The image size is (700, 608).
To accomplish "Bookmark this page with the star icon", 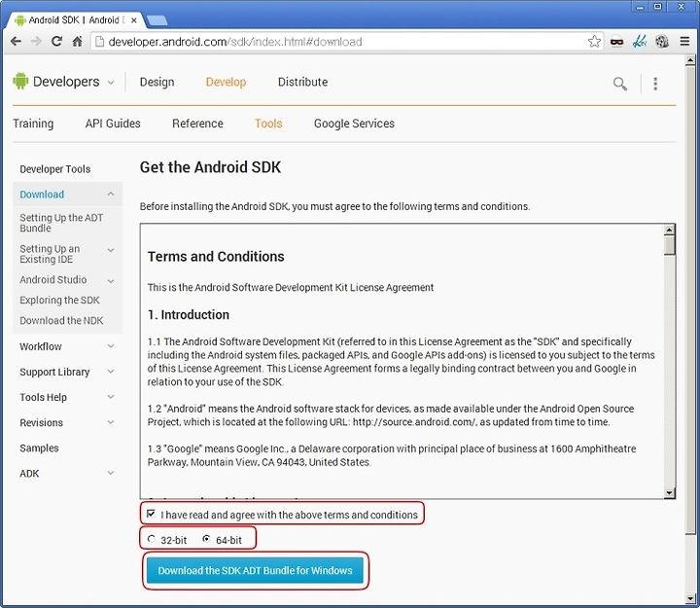I will (594, 42).
